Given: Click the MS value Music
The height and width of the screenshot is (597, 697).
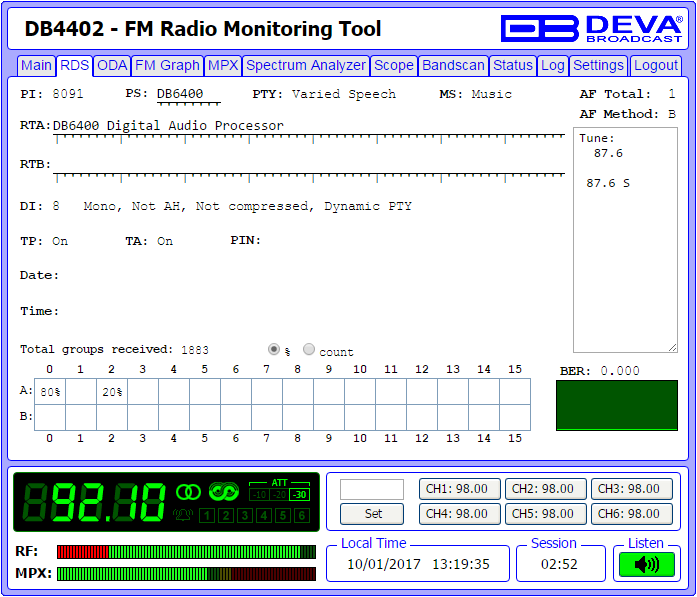Looking at the screenshot, I should point(492,94).
